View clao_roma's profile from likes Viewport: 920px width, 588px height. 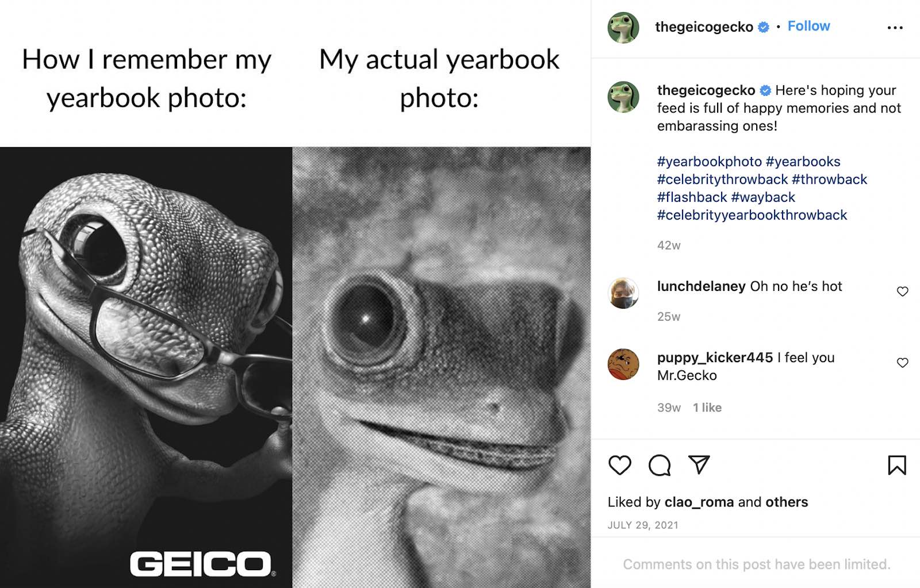pyautogui.click(x=699, y=502)
